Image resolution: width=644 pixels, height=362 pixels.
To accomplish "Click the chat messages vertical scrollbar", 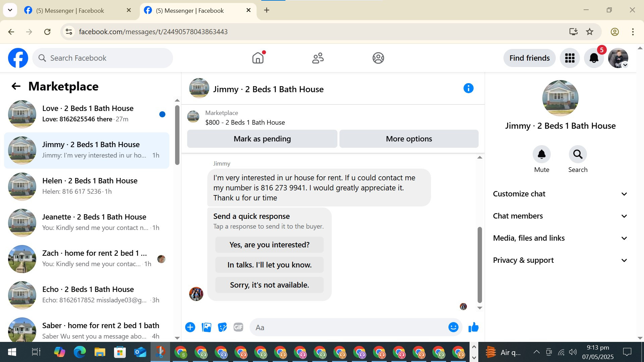I will pyautogui.click(x=480, y=265).
